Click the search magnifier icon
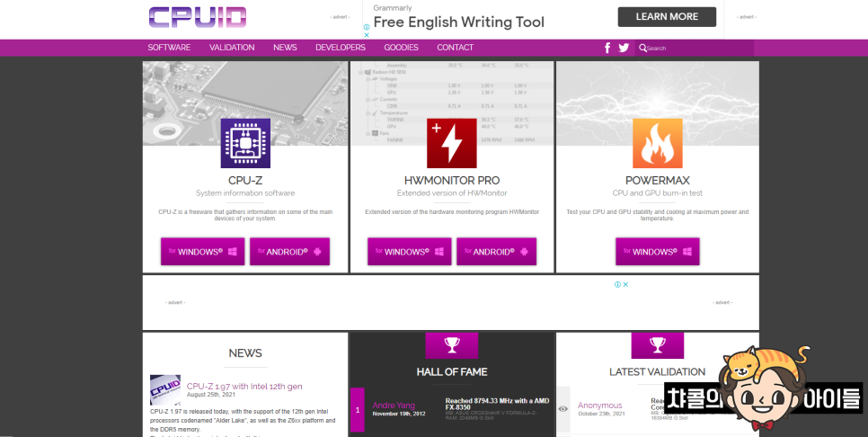The height and width of the screenshot is (437, 868). pyautogui.click(x=642, y=48)
